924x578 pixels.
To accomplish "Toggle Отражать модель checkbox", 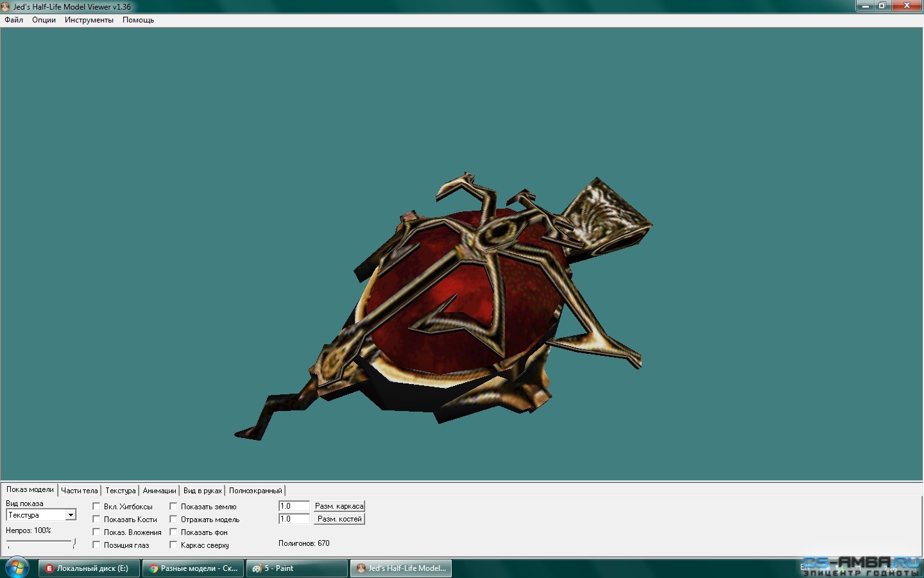I will 173,519.
